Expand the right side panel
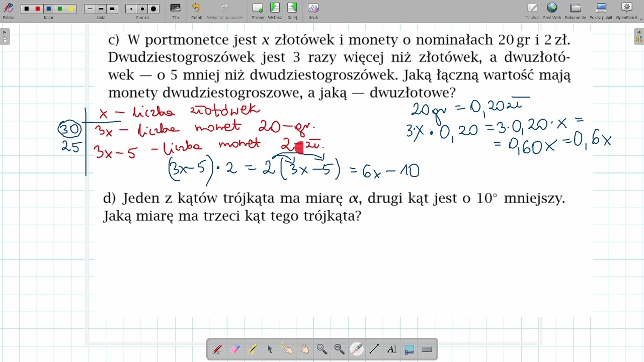 click(639, 36)
